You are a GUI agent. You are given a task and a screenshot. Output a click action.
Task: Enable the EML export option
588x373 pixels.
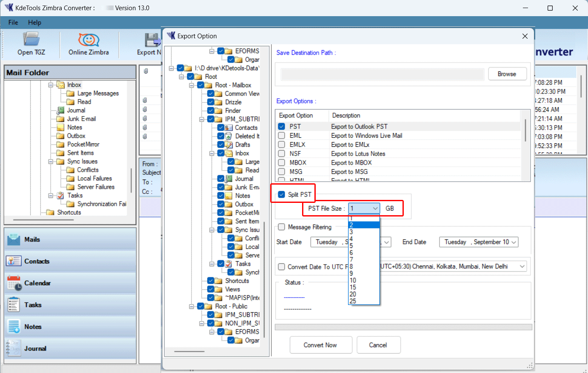(281, 135)
